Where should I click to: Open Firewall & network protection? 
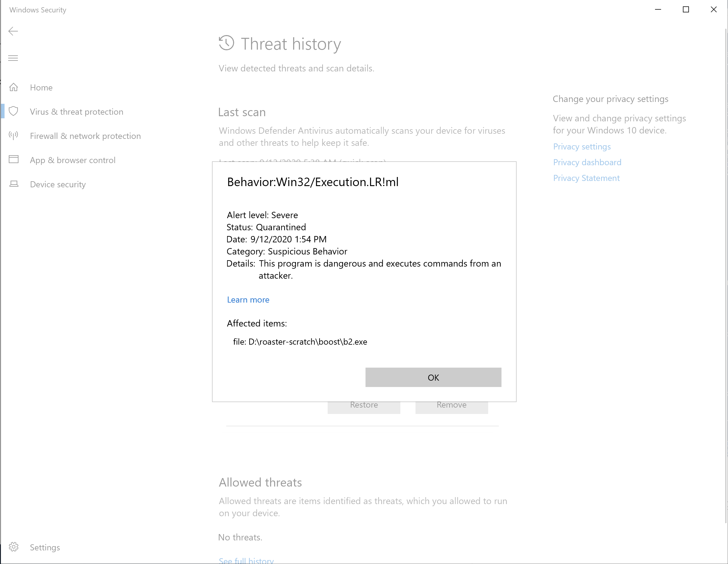coord(85,136)
